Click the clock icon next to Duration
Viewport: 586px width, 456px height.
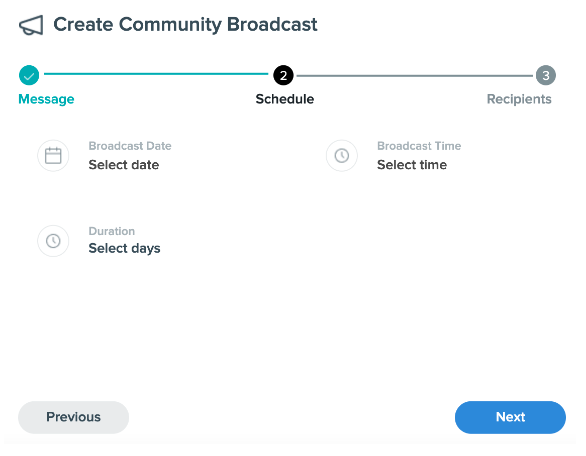click(x=53, y=241)
